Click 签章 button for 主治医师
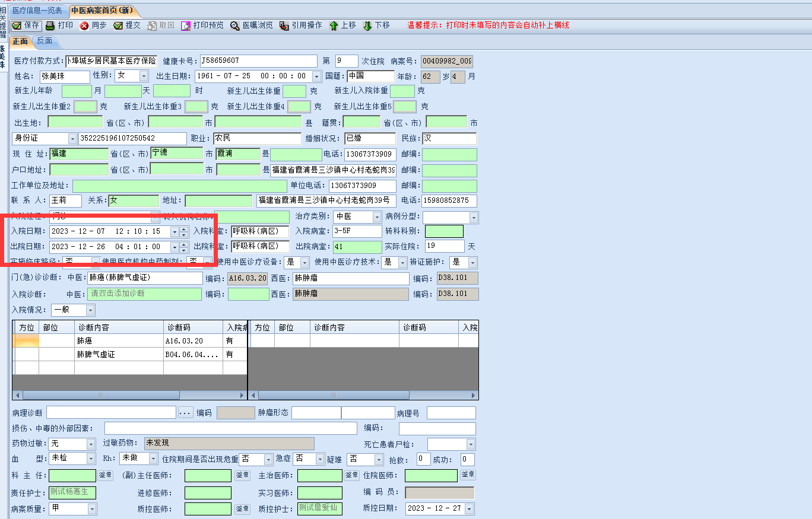The width and height of the screenshot is (812, 519). tap(352, 475)
